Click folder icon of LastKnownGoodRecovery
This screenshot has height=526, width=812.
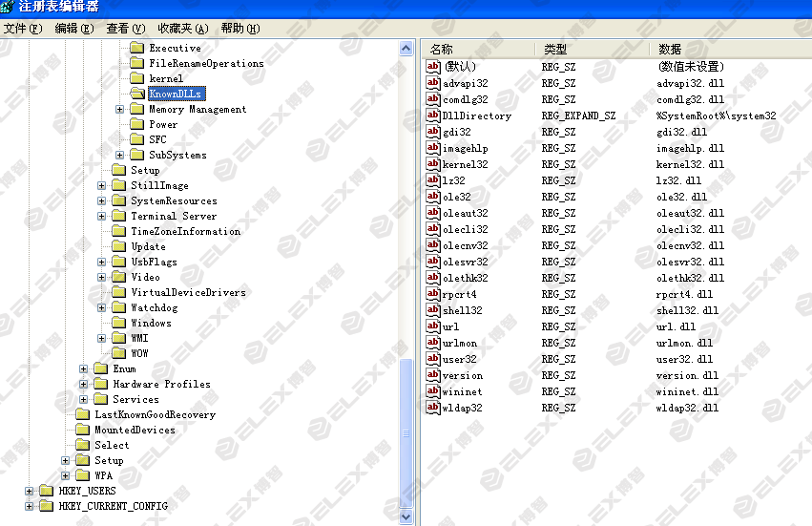click(83, 414)
